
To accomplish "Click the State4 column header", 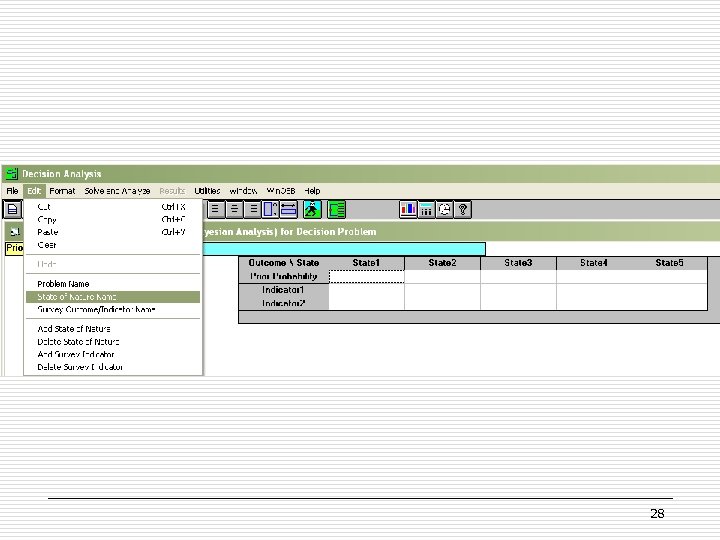I will [594, 263].
